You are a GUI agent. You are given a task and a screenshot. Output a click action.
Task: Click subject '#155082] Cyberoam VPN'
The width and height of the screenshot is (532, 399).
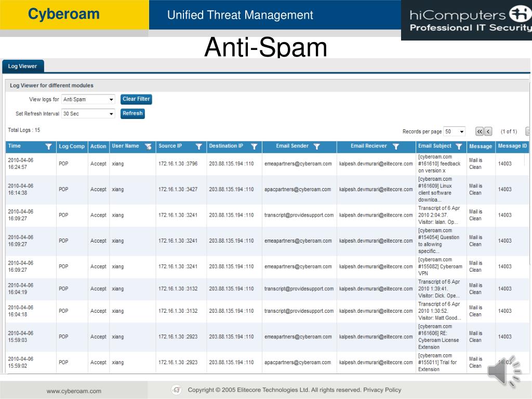(x=440, y=267)
